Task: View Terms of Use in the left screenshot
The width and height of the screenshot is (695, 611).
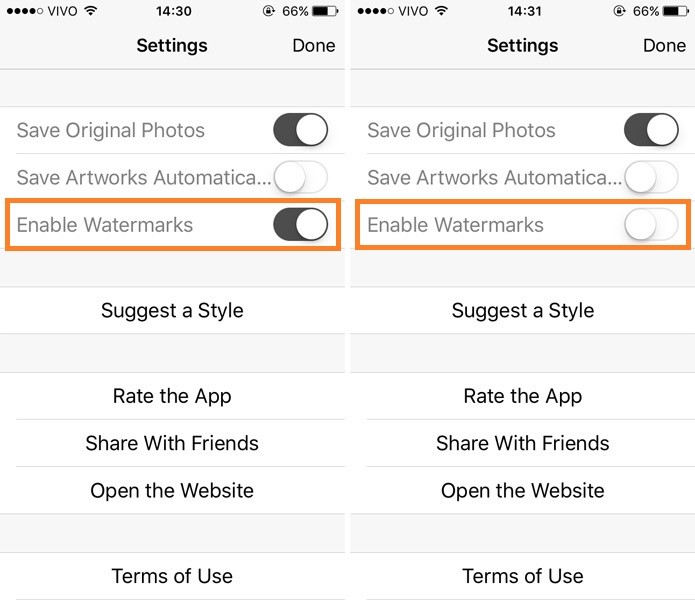Action: point(172,576)
